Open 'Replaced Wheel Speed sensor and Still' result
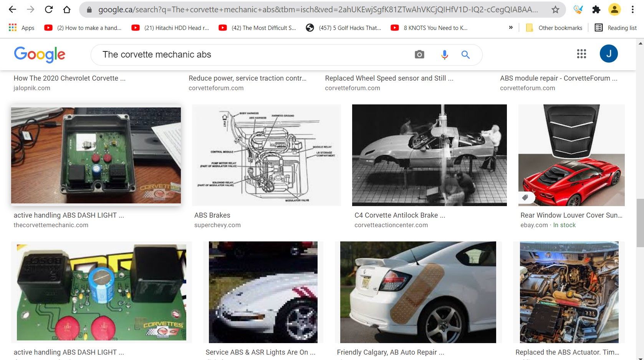This screenshot has height=360, width=644. 389,78
